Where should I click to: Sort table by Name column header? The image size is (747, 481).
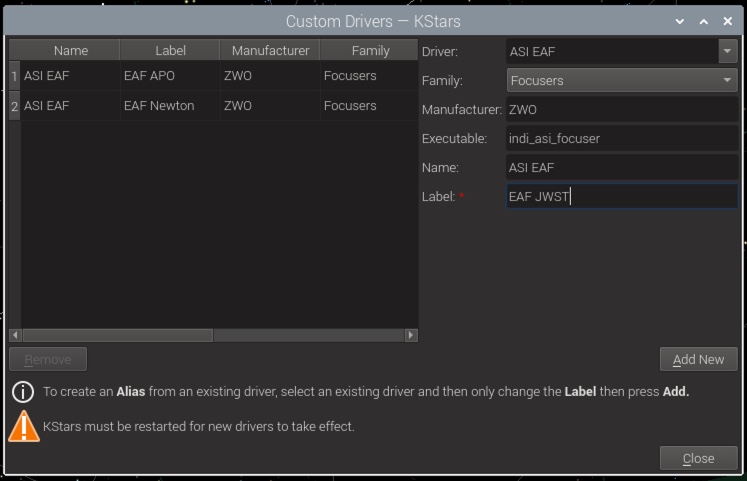click(71, 50)
